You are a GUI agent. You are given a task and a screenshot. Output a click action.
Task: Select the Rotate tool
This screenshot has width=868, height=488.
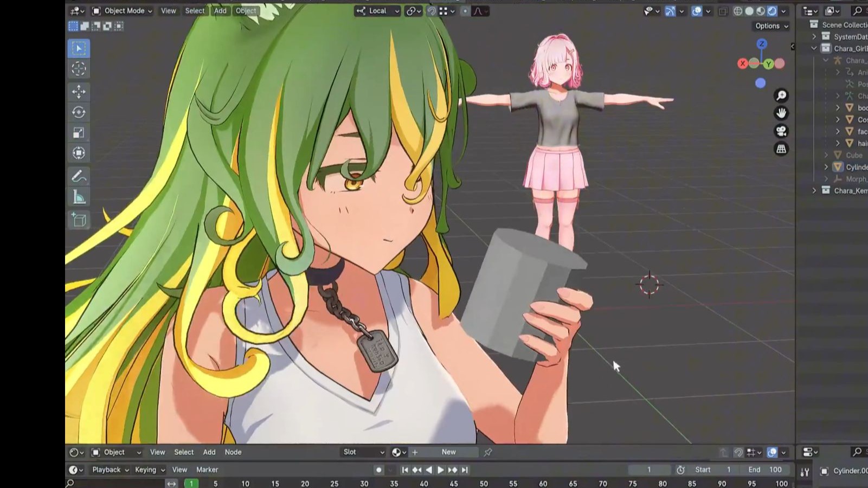coord(79,112)
